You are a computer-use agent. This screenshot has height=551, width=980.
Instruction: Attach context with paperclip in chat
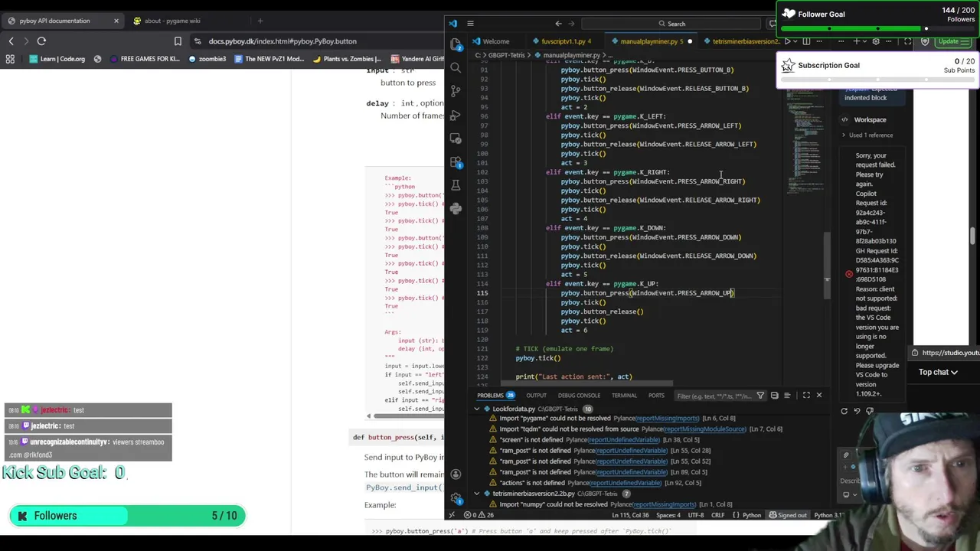(x=846, y=455)
